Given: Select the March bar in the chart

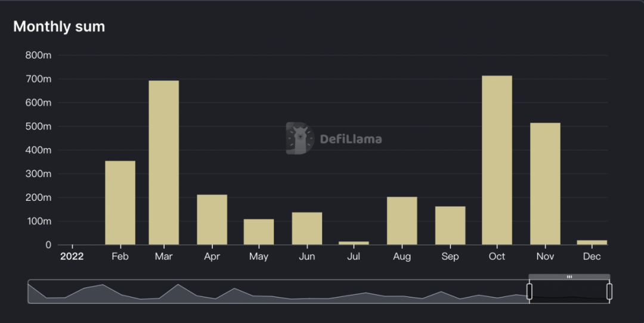Looking at the screenshot, I should click(164, 163).
